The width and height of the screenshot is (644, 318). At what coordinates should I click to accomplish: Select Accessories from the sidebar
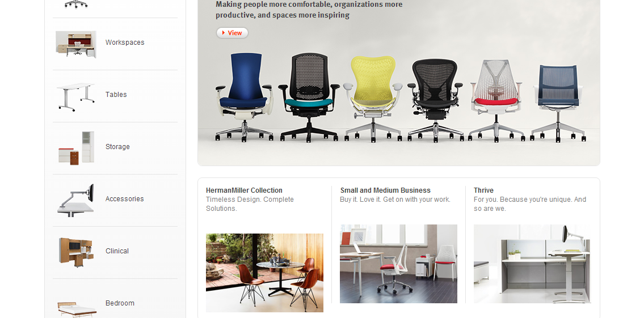click(x=124, y=198)
